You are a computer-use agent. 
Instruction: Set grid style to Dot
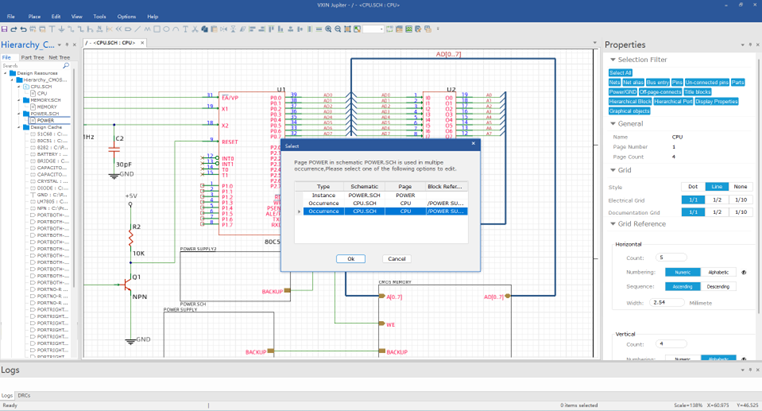[692, 187]
